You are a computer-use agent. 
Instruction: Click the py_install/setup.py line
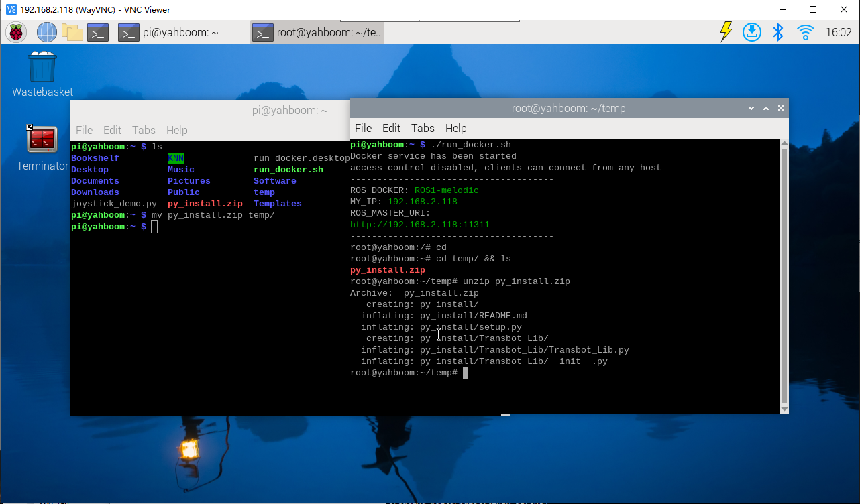pyautogui.click(x=441, y=327)
